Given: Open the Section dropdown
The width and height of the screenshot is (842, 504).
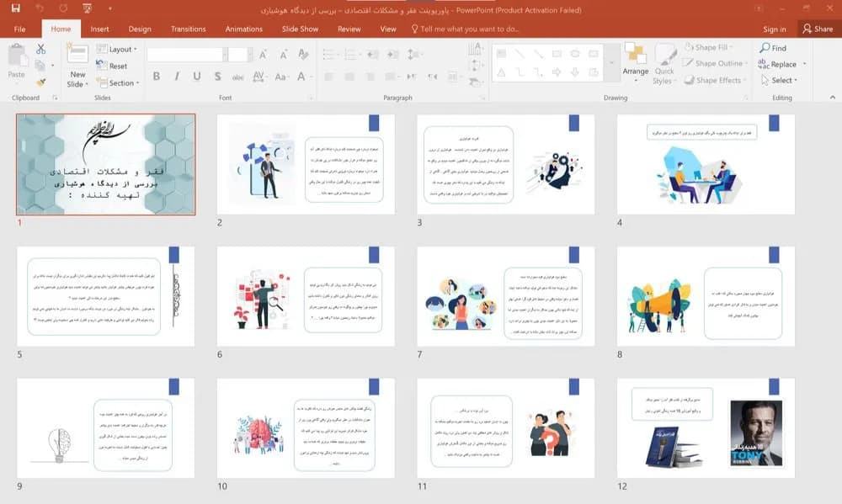Looking at the screenshot, I should pos(118,82).
